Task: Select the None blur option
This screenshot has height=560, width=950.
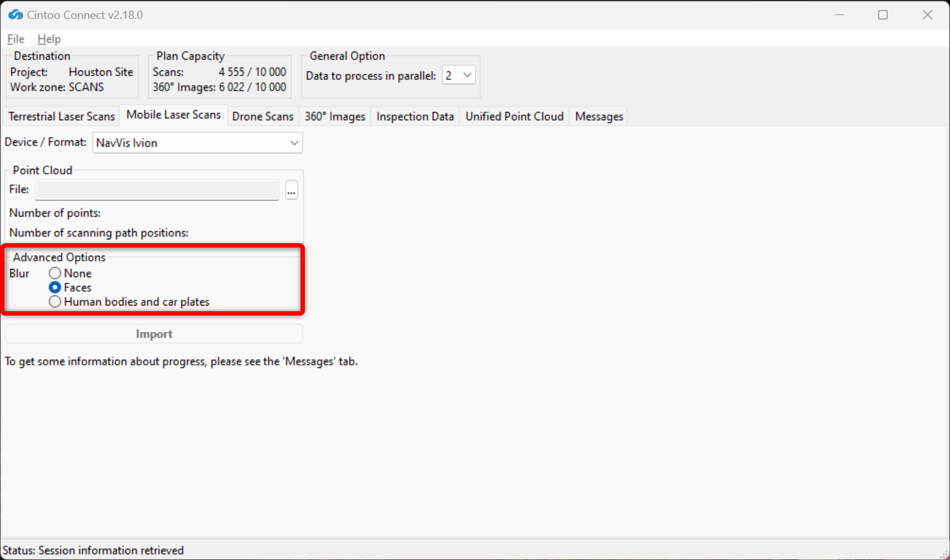Action: (x=55, y=273)
